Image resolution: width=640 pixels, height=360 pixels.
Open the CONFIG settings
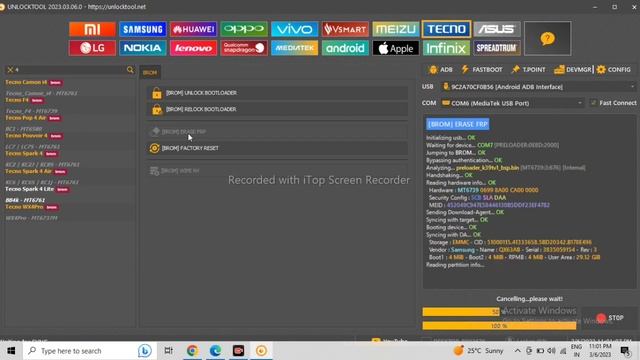(613, 70)
